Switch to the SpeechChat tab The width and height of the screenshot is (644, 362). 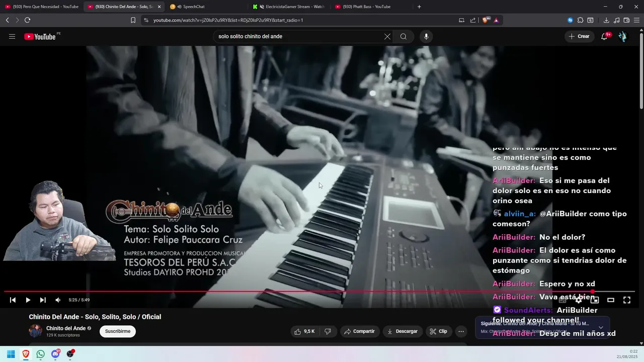click(x=206, y=7)
